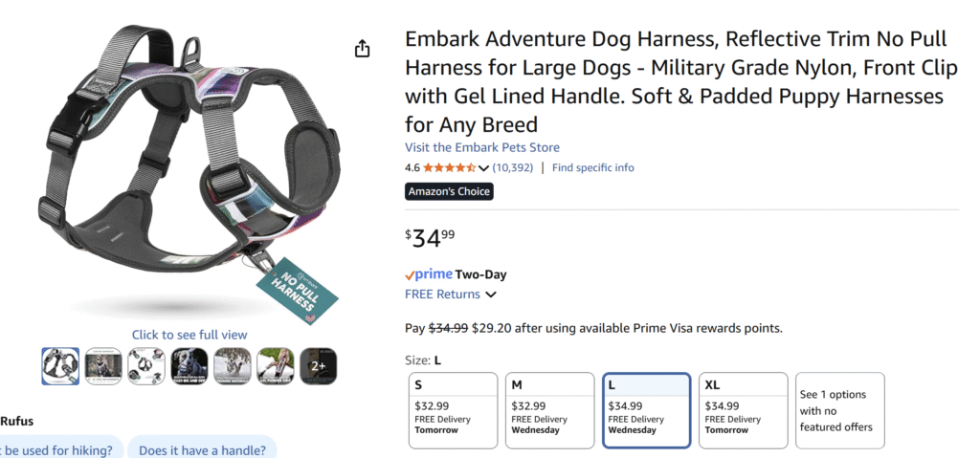
Task: Choose size M option
Action: pyautogui.click(x=549, y=410)
